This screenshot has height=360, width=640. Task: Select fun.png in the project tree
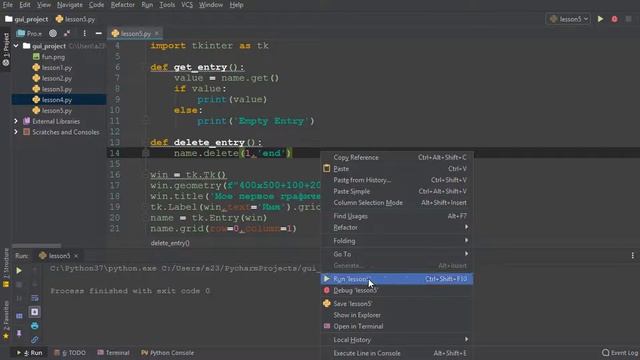tap(49, 57)
